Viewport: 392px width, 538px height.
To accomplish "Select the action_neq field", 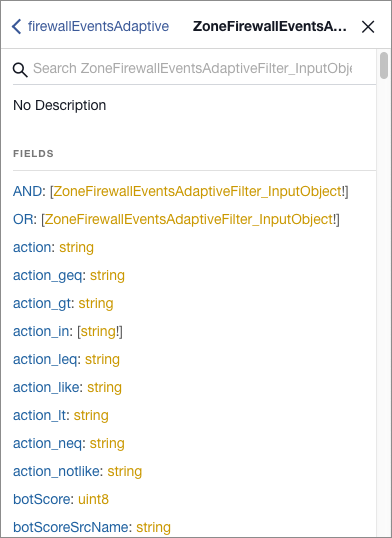I will click(x=47, y=444).
